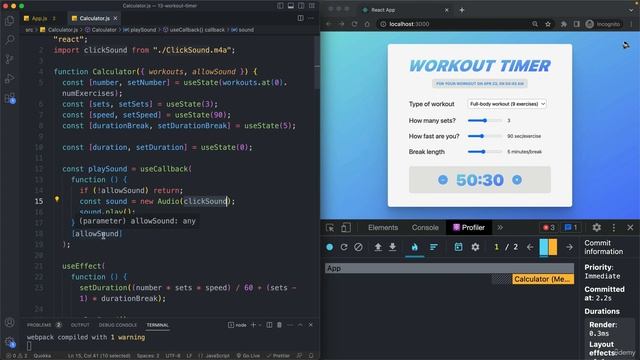Clear profiling data in Profiler
The image size is (640, 360).
click(358, 247)
